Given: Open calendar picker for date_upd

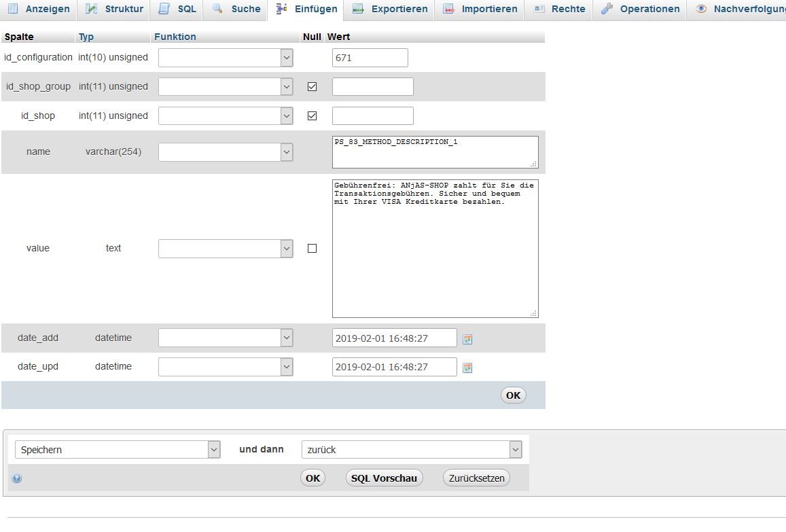Looking at the screenshot, I should pos(467,368).
